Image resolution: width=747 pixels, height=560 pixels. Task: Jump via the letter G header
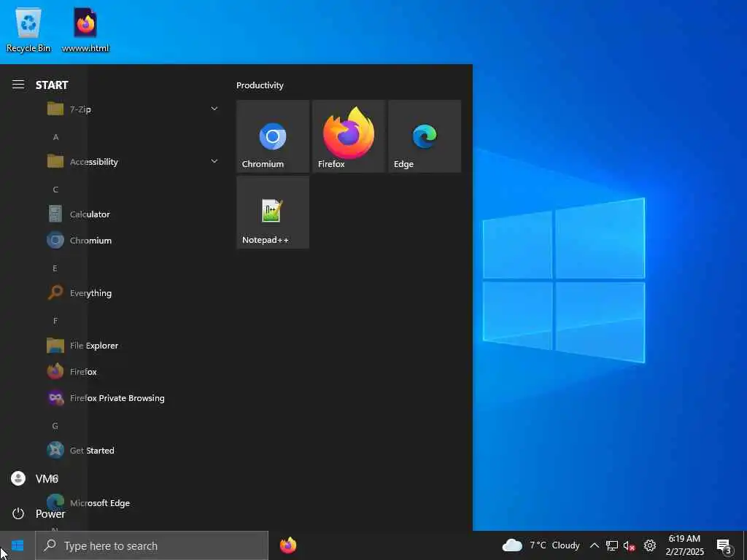click(55, 426)
